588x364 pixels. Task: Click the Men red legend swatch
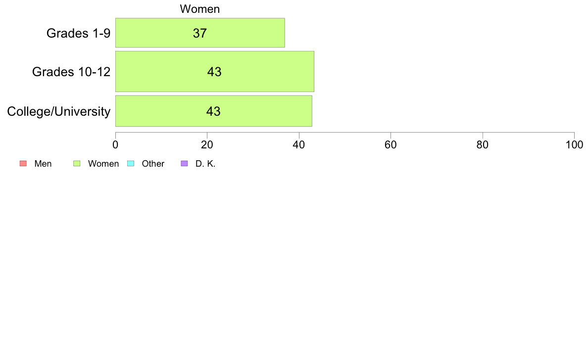[23, 163]
